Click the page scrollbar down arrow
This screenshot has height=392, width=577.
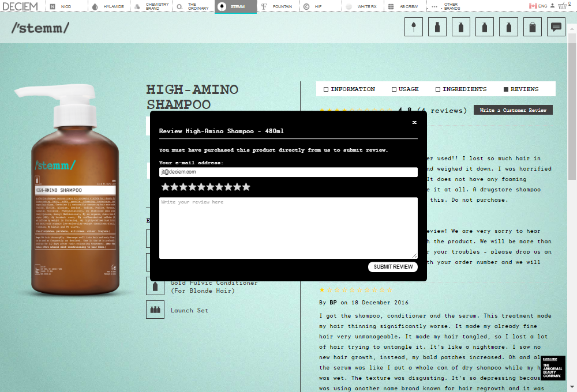click(x=572, y=386)
